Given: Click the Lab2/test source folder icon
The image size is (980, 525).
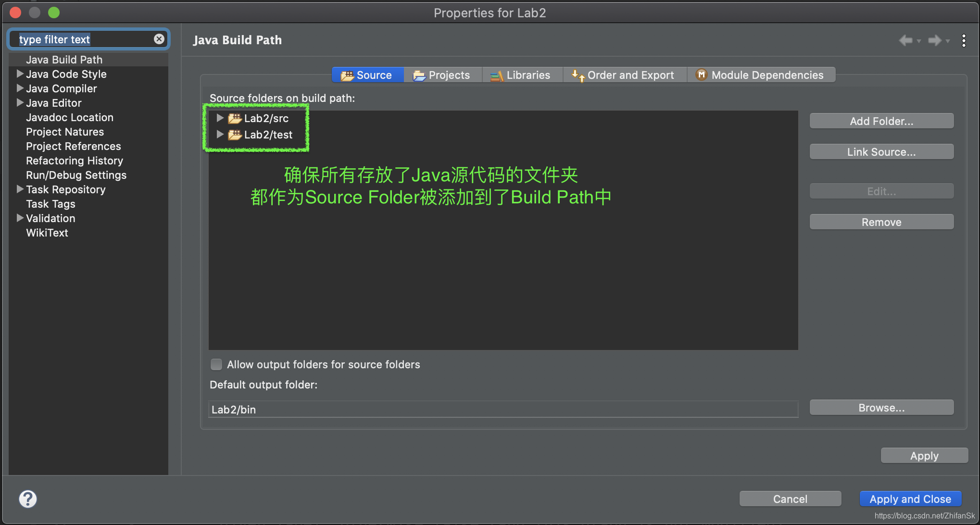Looking at the screenshot, I should click(x=235, y=134).
